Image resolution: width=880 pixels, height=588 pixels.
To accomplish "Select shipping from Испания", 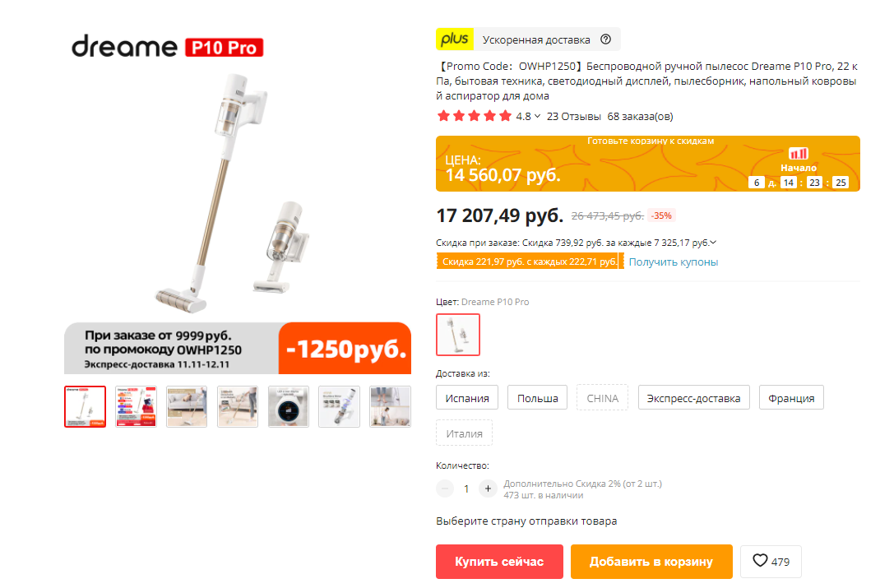I will coord(467,398).
